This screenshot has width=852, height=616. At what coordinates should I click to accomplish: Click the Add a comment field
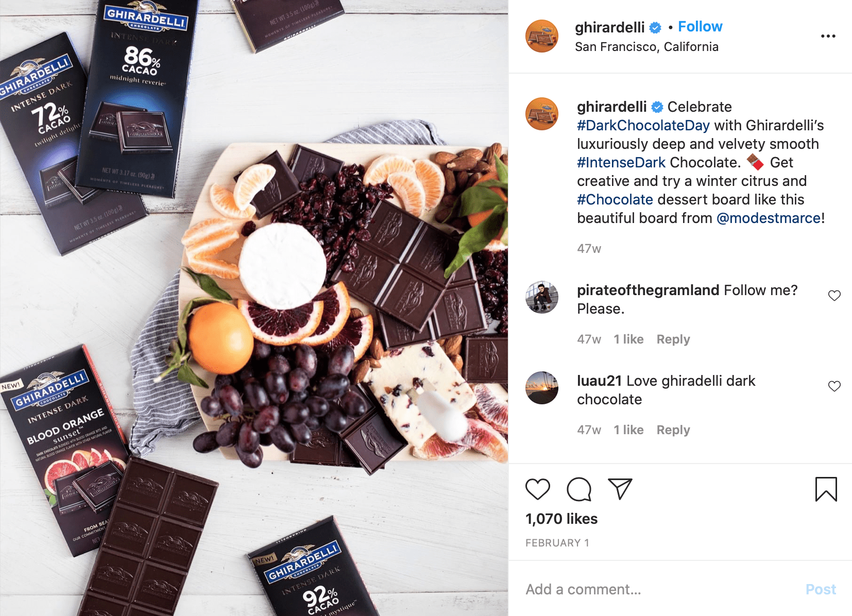pos(659,589)
